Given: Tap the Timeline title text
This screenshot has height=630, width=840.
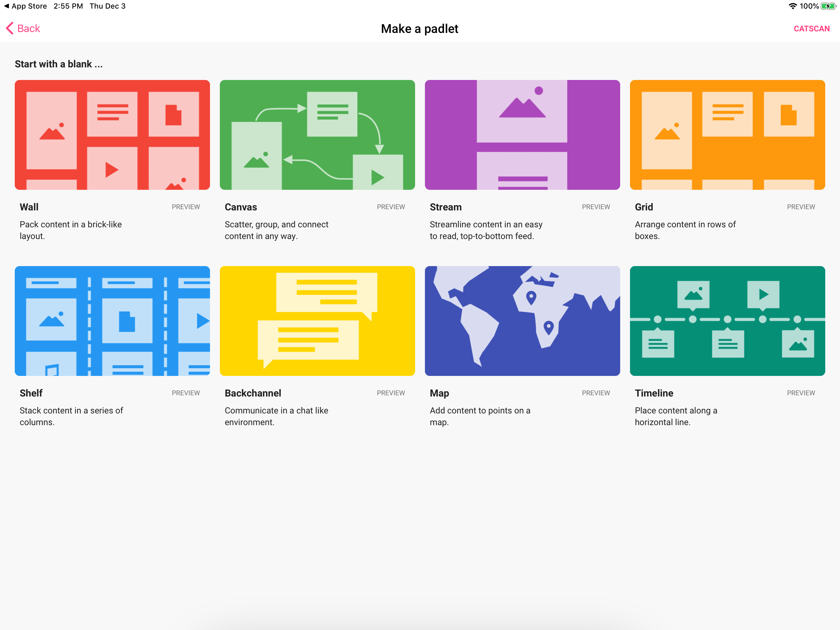Looking at the screenshot, I should [x=654, y=393].
